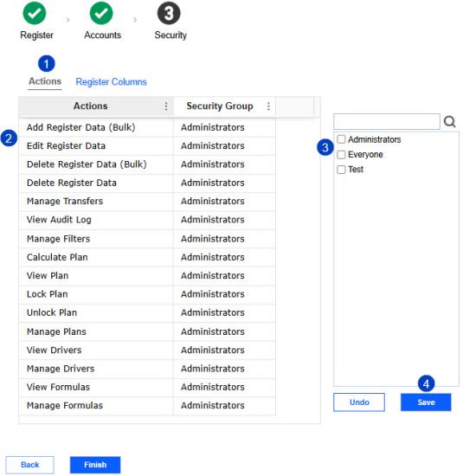Click the Save button

[x=426, y=402]
